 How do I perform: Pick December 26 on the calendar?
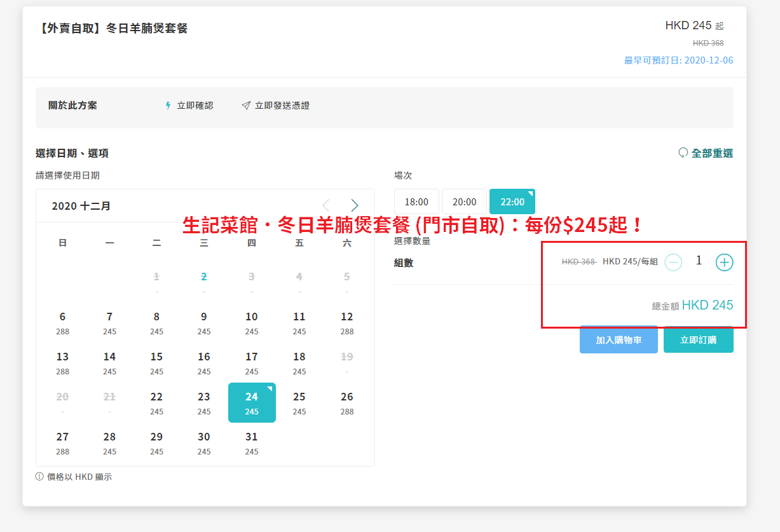(x=347, y=402)
